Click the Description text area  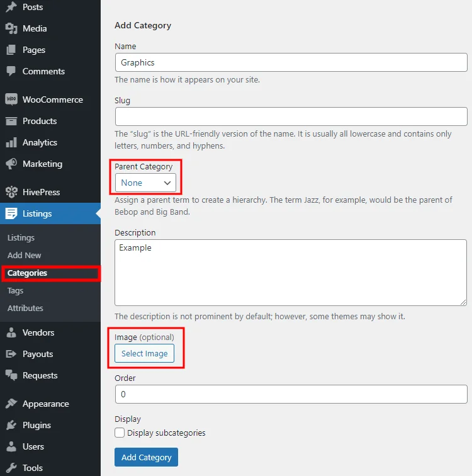click(291, 273)
